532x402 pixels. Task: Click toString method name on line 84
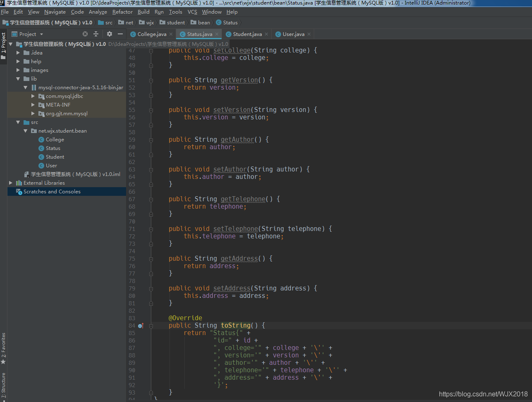point(236,326)
